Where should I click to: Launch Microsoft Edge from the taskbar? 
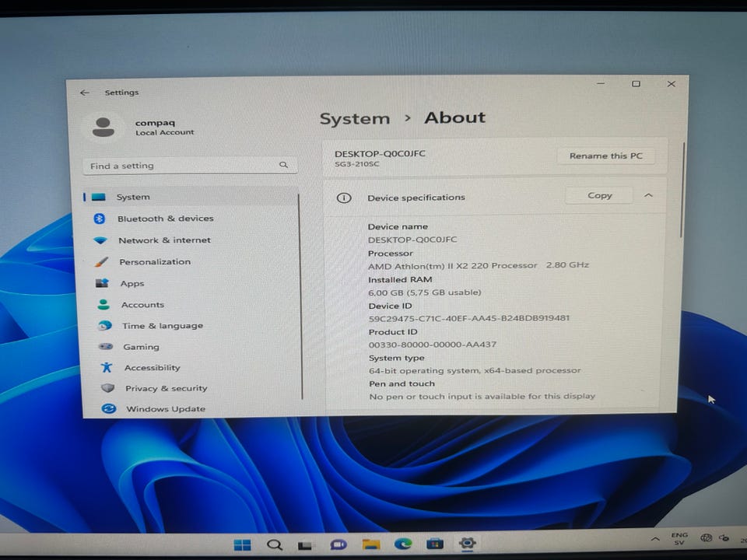(403, 544)
